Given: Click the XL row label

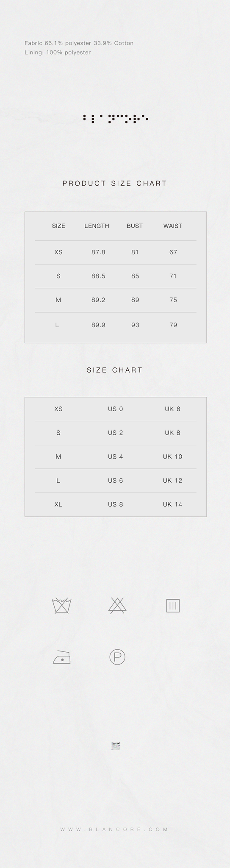Looking at the screenshot, I should click(58, 504).
